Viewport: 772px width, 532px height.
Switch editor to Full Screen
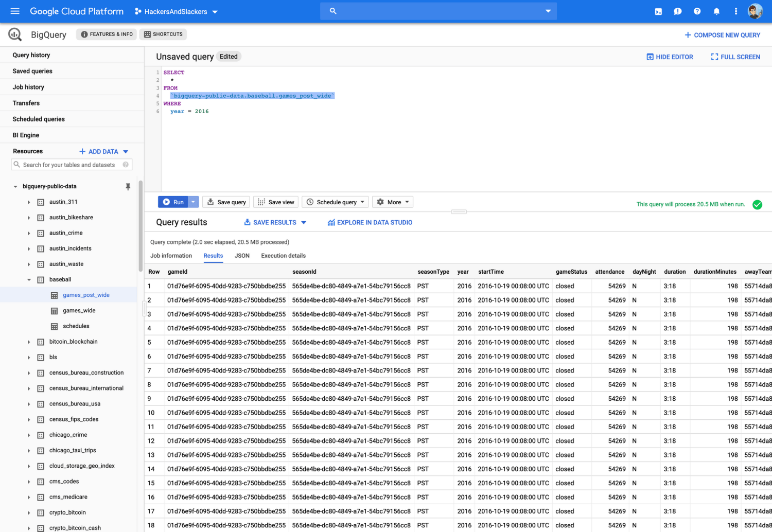pos(735,57)
